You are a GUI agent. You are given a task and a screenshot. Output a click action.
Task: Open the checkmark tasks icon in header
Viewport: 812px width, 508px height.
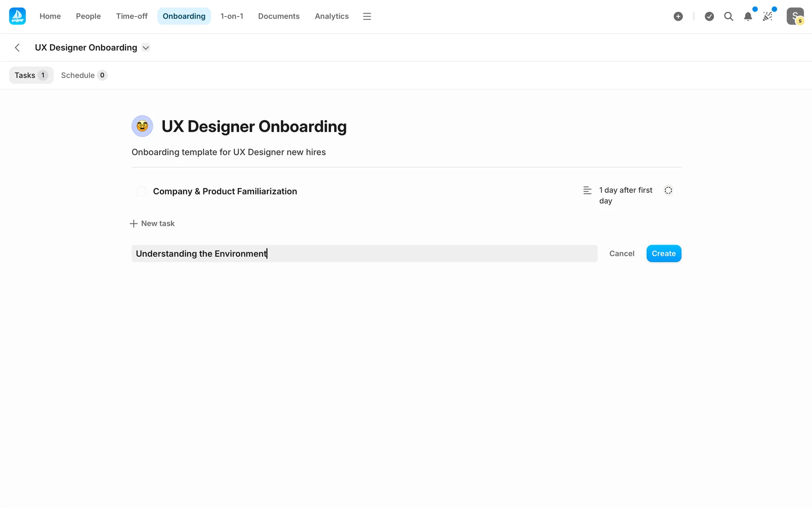709,17
